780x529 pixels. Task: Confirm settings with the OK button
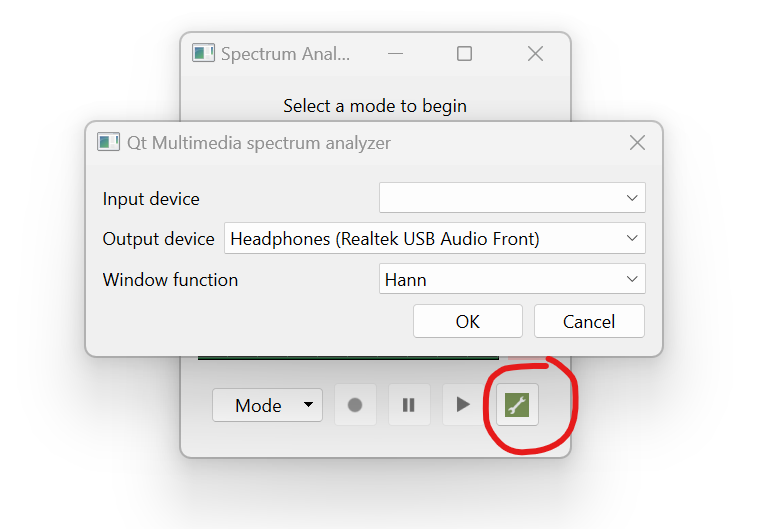point(468,321)
